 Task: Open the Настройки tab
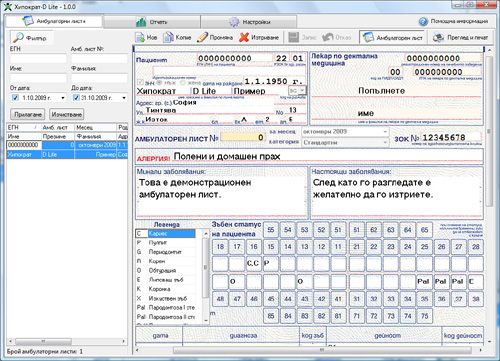pyautogui.click(x=249, y=22)
